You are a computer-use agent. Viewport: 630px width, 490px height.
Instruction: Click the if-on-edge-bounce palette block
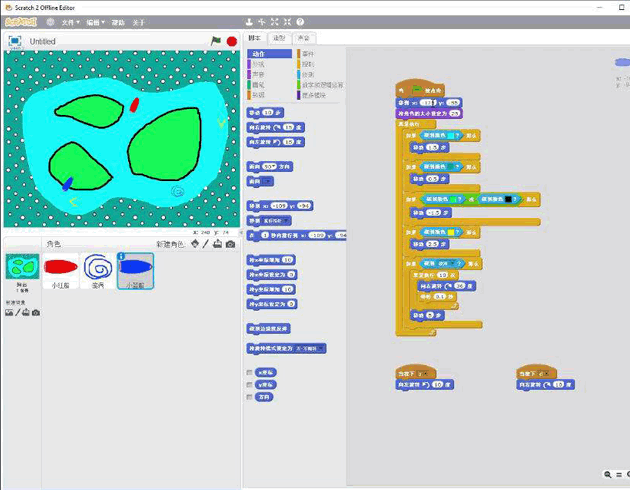(x=268, y=329)
